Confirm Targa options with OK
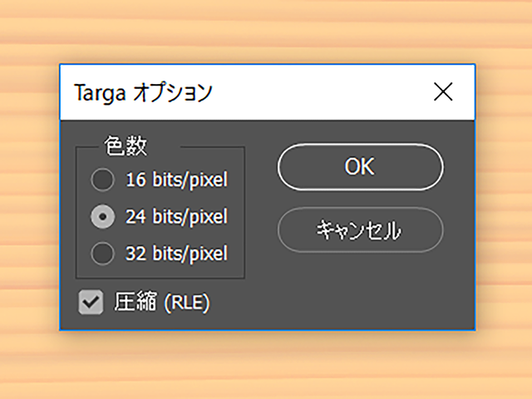This screenshot has height=399, width=532. [x=360, y=166]
